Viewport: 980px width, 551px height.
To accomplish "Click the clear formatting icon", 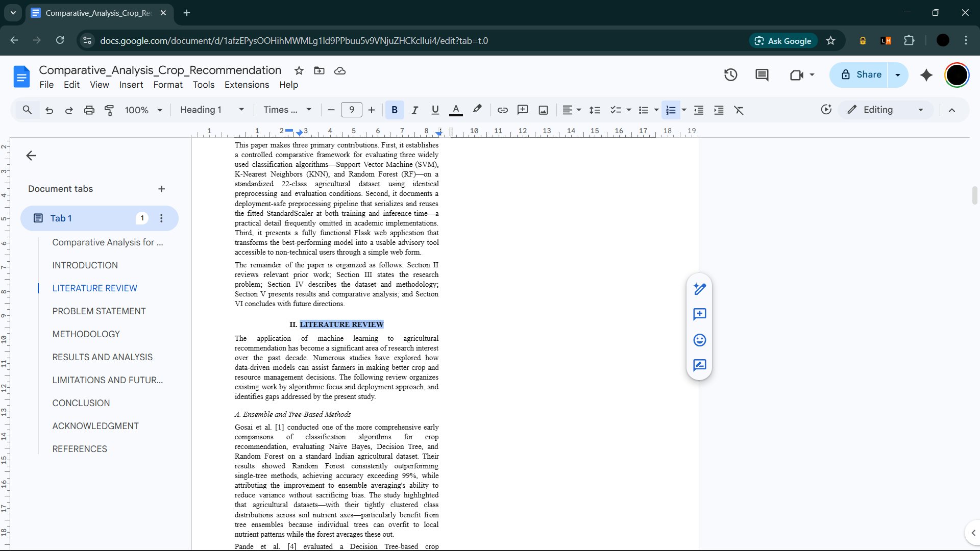I will [739, 110].
